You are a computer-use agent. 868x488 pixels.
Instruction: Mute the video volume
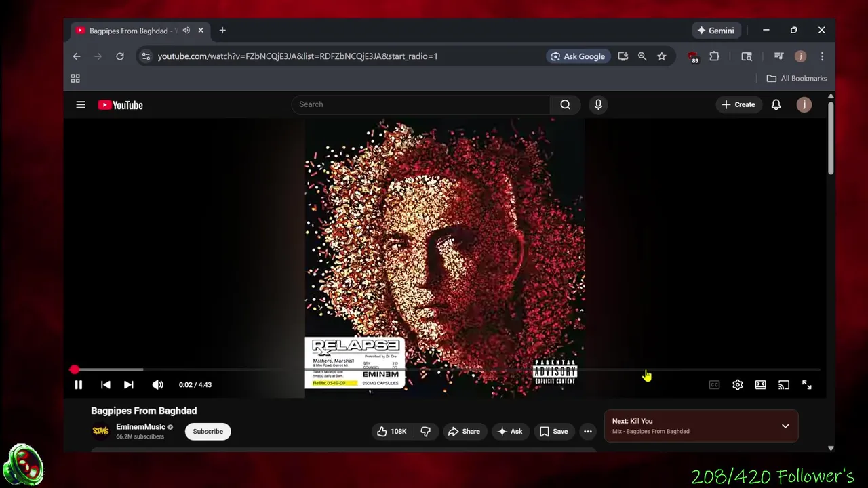pos(157,385)
